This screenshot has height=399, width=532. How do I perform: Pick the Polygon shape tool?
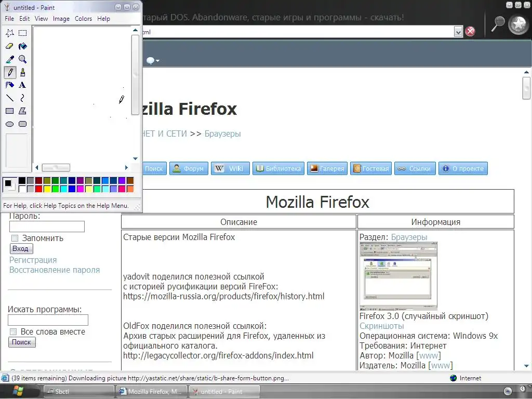click(x=23, y=111)
